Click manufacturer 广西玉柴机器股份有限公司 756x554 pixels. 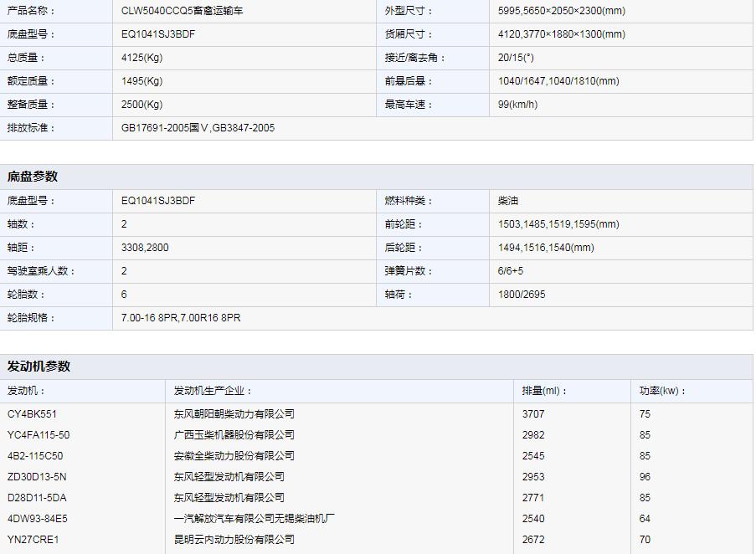click(234, 435)
